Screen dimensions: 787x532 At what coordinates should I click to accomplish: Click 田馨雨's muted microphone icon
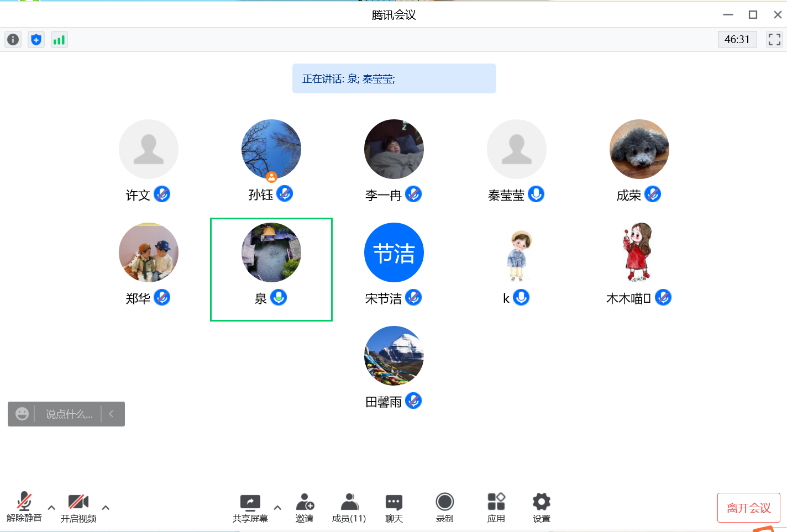coord(413,401)
